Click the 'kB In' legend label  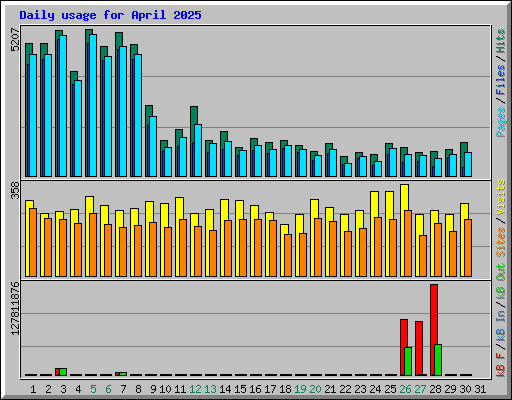(501, 326)
